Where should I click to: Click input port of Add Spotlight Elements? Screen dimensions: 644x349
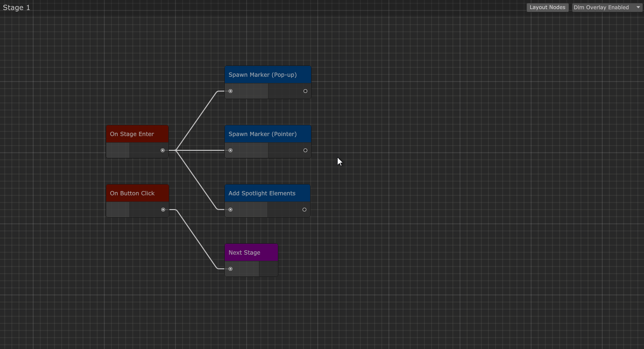pos(230,210)
